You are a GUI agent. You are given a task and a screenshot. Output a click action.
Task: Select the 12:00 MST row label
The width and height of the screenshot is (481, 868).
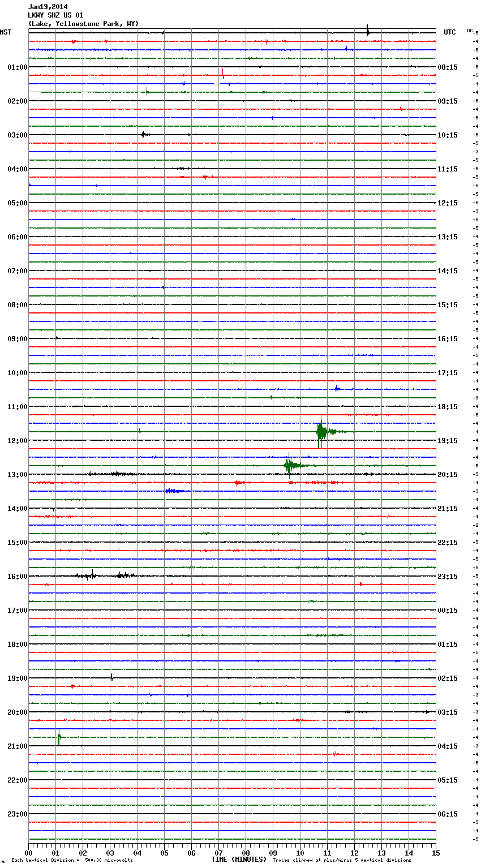click(x=17, y=441)
